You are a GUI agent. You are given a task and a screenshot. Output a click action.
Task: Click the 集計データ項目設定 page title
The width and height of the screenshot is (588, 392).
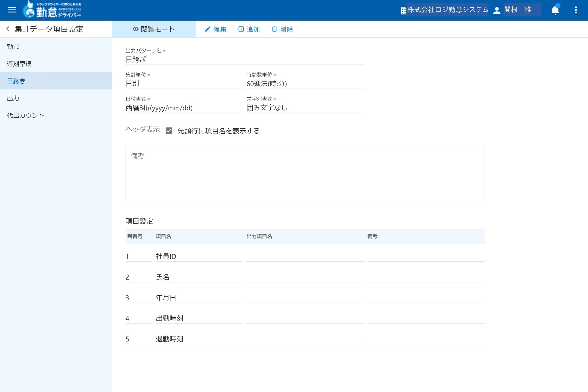[x=49, y=29]
